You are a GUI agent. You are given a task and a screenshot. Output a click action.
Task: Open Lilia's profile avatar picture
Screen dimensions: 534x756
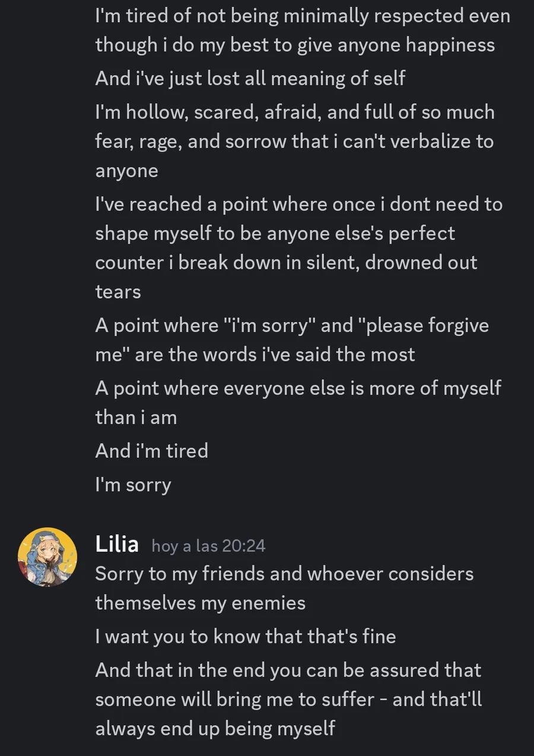pyautogui.click(x=47, y=557)
